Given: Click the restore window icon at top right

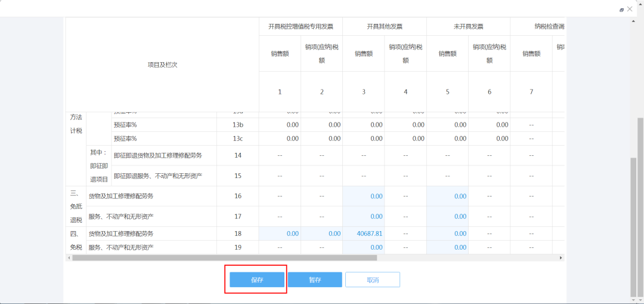Looking at the screenshot, I should (x=622, y=10).
